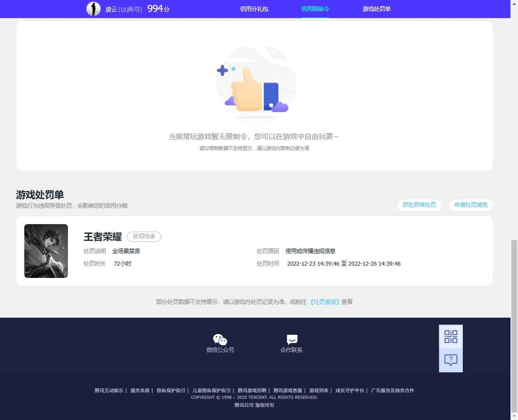Click the 游戏处罚单 section heading
The image size is (518, 420).
tap(40, 195)
